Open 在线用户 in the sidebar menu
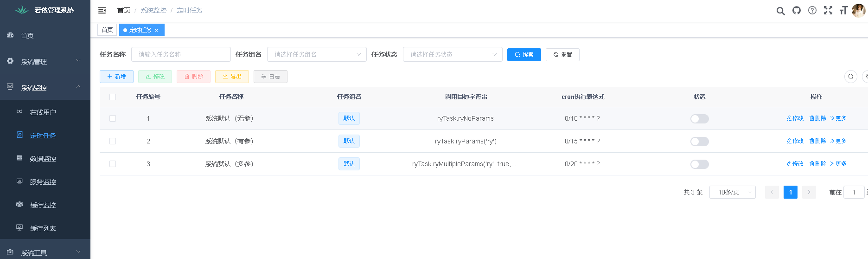The image size is (868, 259). 43,112
